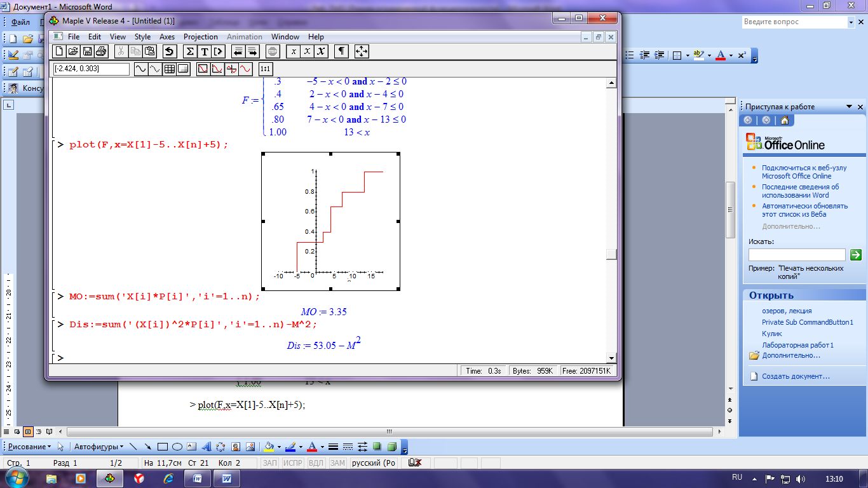
Task: Open font color dropdown in formatting toolbar
Action: pos(731,56)
